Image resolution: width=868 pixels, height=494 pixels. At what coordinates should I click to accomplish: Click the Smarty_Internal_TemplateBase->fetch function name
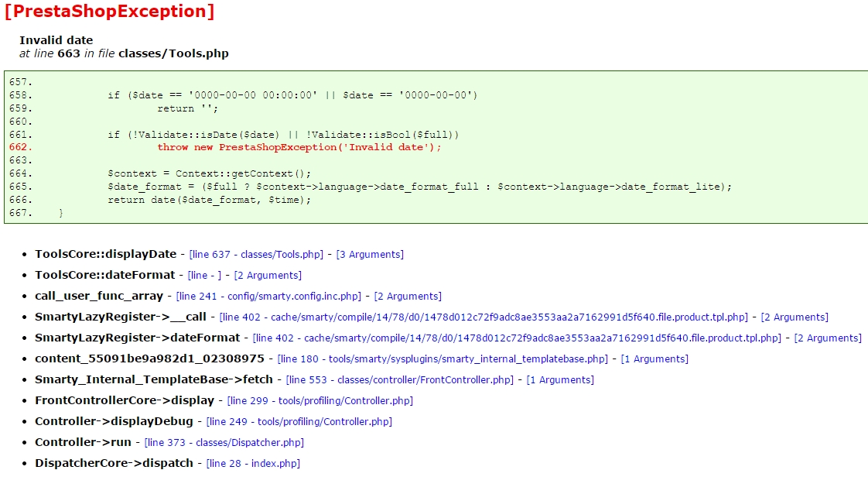coord(154,380)
